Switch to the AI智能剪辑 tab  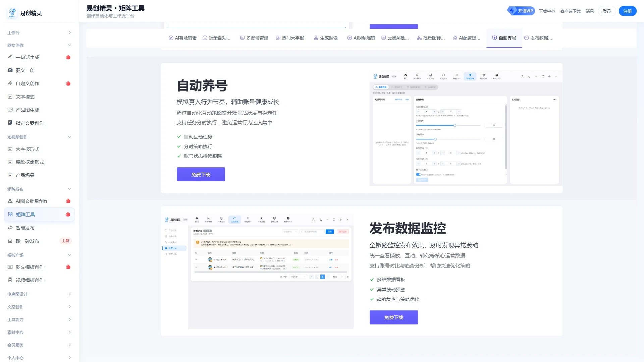pyautogui.click(x=182, y=38)
